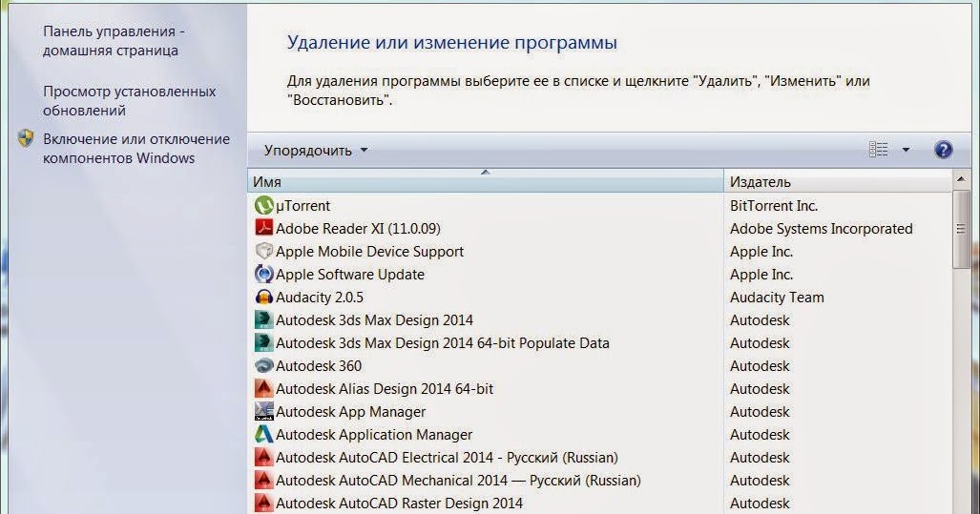The image size is (980, 514).
Task: Click the AutoCAD Electrical 2014 icon
Action: click(x=263, y=457)
